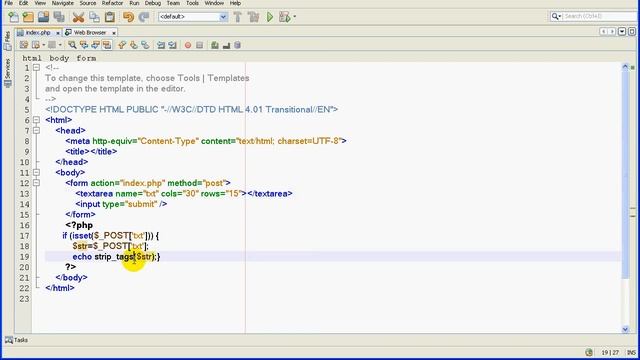Open the File menu
Screen dimensions: 640x360
(x=8, y=3)
